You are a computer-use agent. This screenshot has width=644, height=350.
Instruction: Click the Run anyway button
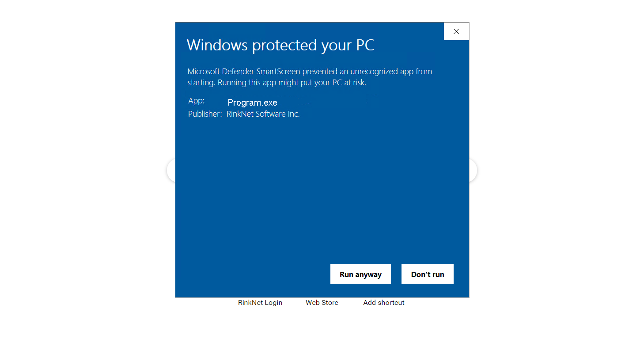(x=360, y=274)
